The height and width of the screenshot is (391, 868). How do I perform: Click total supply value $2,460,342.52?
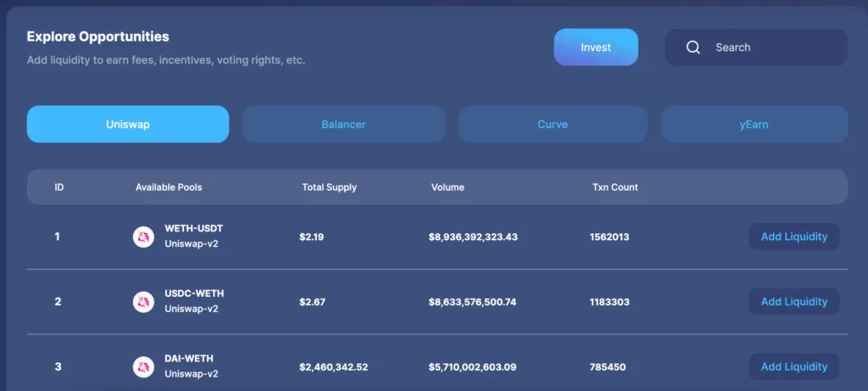334,367
